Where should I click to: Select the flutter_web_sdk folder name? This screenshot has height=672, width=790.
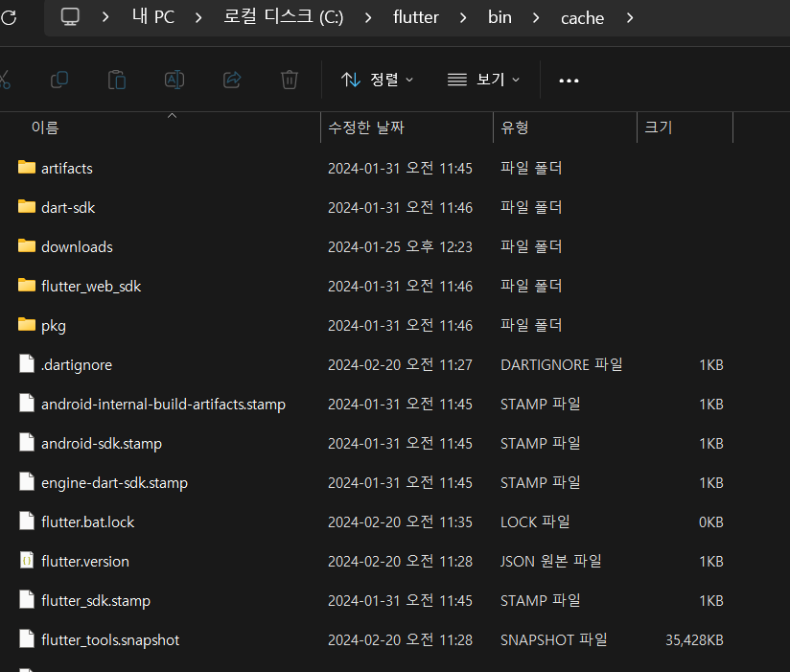pos(91,286)
